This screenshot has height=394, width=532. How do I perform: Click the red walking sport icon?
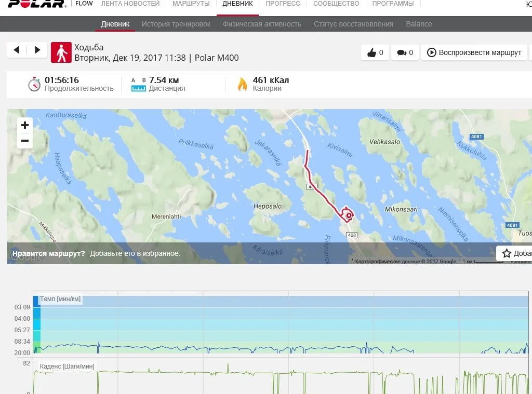(x=61, y=52)
